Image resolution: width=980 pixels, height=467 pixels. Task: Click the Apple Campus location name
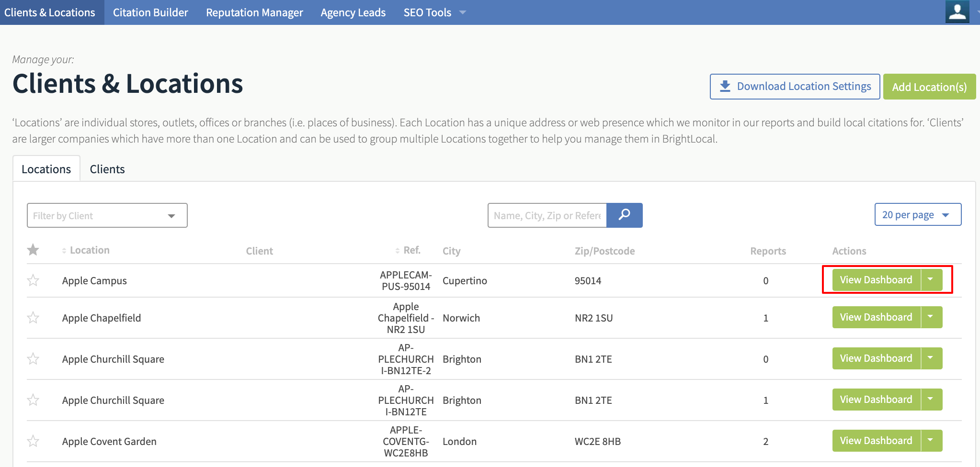tap(94, 280)
